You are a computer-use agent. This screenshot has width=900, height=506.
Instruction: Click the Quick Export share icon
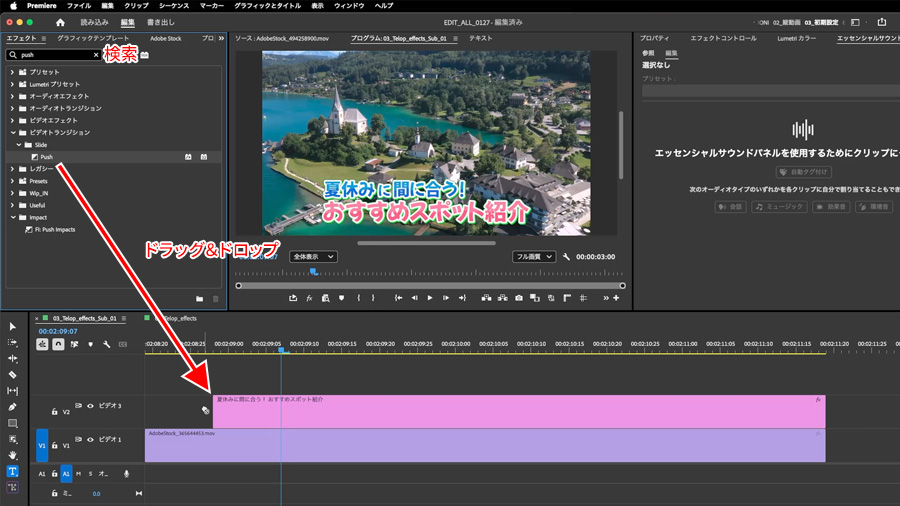[882, 22]
